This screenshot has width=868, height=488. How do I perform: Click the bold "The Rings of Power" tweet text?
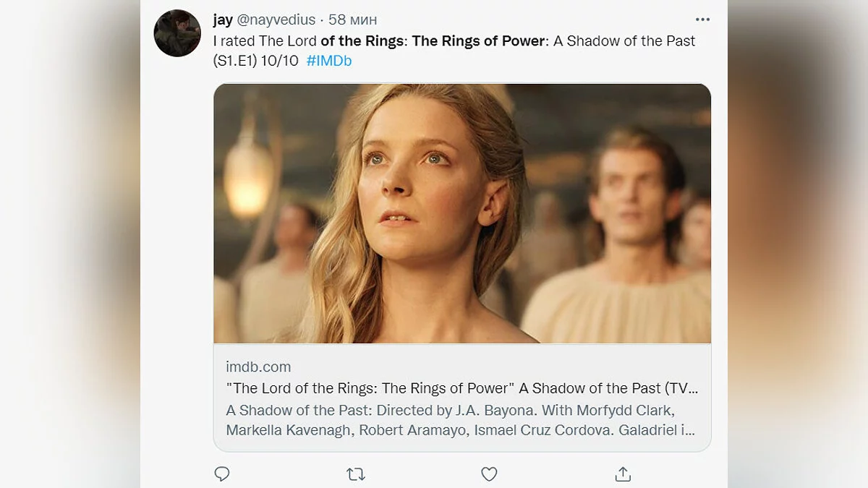(x=478, y=41)
